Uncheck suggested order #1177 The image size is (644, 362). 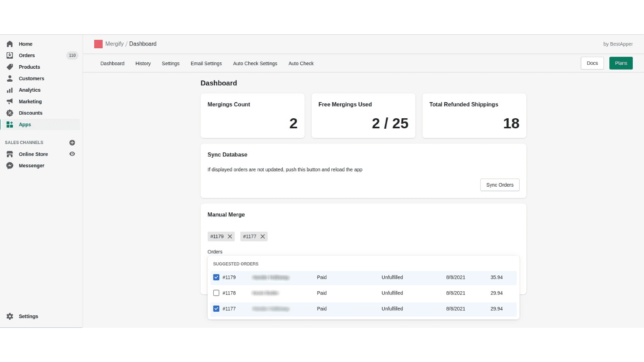(216, 309)
